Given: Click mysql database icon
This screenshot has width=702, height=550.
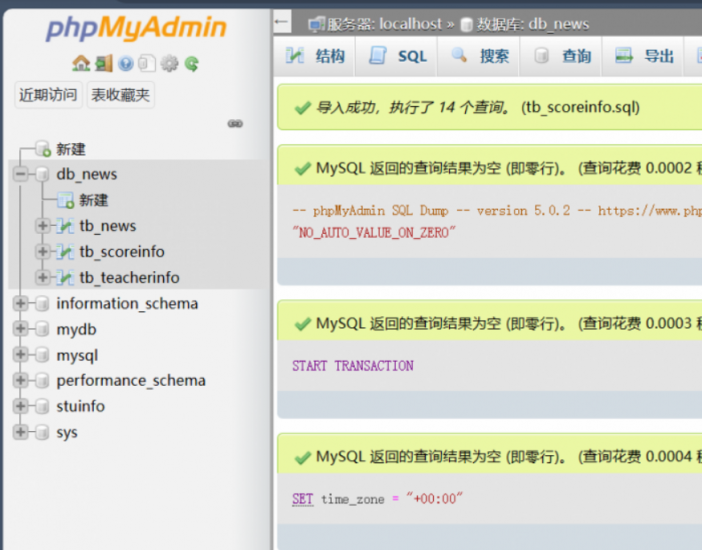Looking at the screenshot, I should coord(42,355).
